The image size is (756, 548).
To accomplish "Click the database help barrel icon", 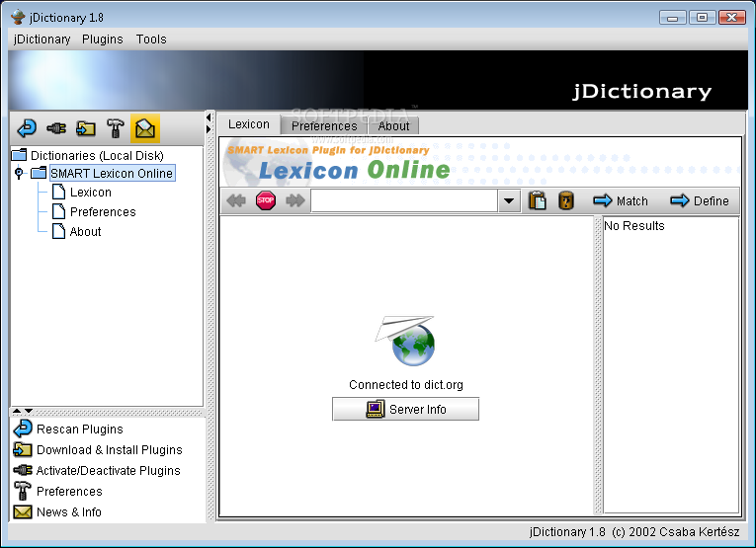I will 566,200.
